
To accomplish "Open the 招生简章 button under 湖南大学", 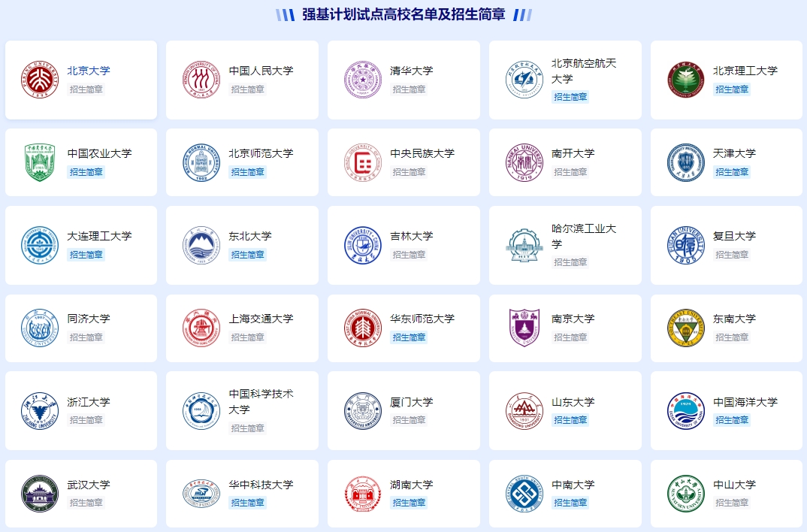I will 408,503.
